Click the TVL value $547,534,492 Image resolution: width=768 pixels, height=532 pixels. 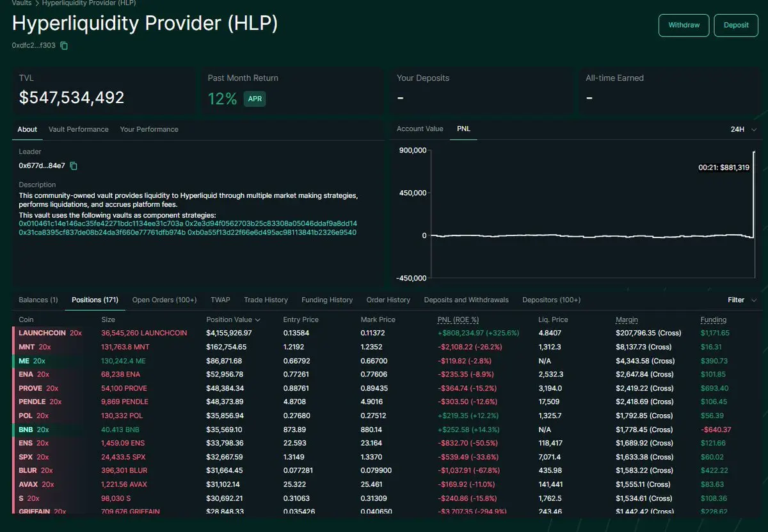[x=72, y=98]
